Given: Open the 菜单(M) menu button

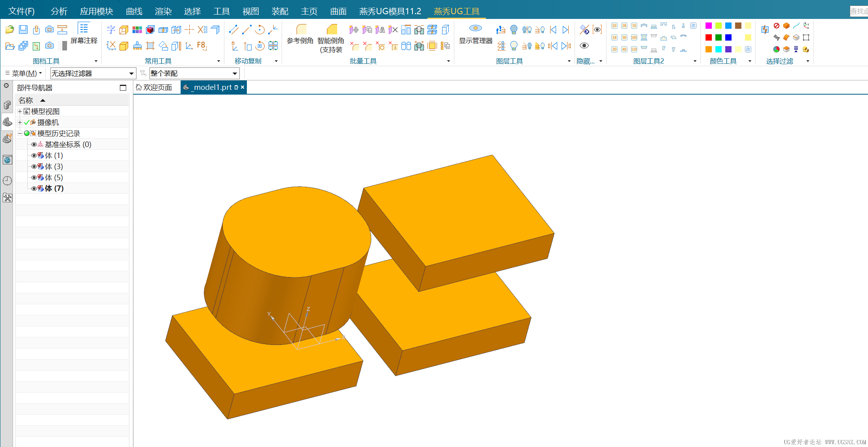Looking at the screenshot, I should [x=24, y=73].
